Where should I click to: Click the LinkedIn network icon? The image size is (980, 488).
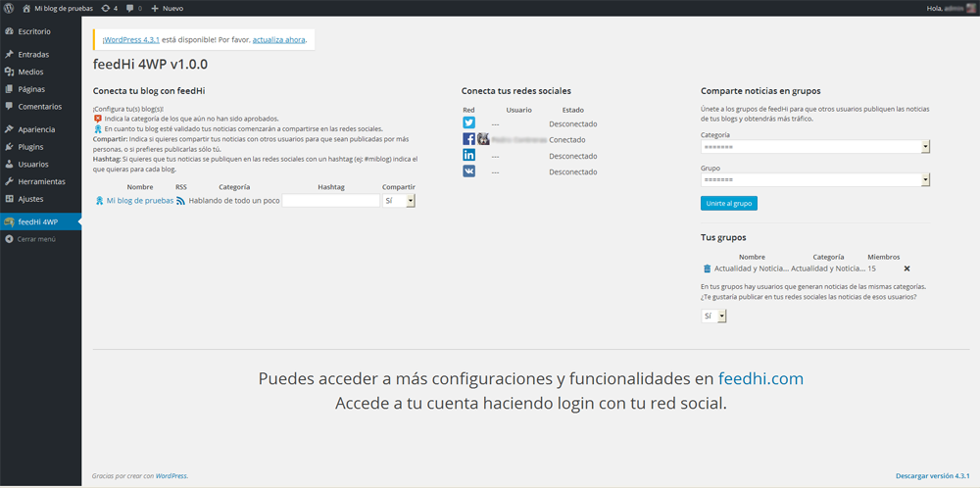click(x=468, y=156)
